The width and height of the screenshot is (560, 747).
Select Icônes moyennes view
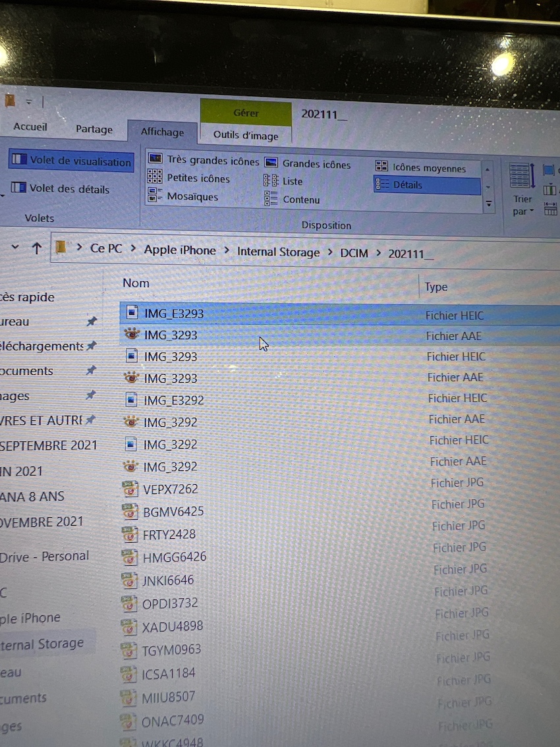(x=420, y=168)
